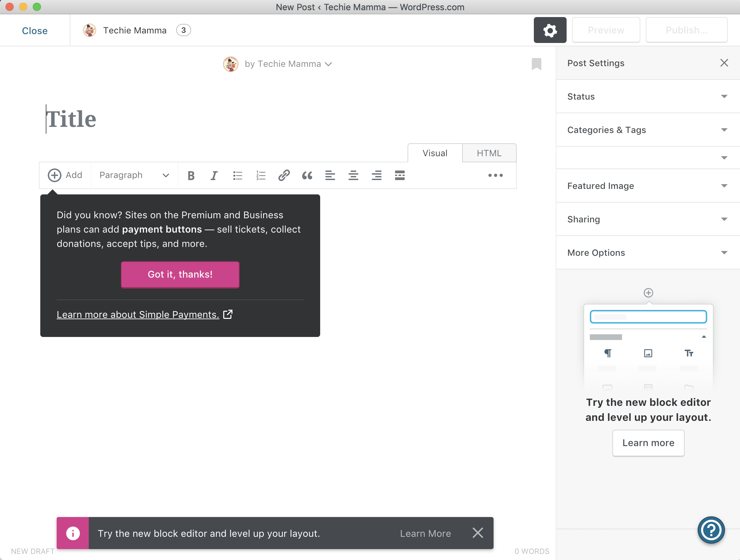Expand the Categories & Tags section
Viewport: 740px width, 560px height.
coord(648,129)
